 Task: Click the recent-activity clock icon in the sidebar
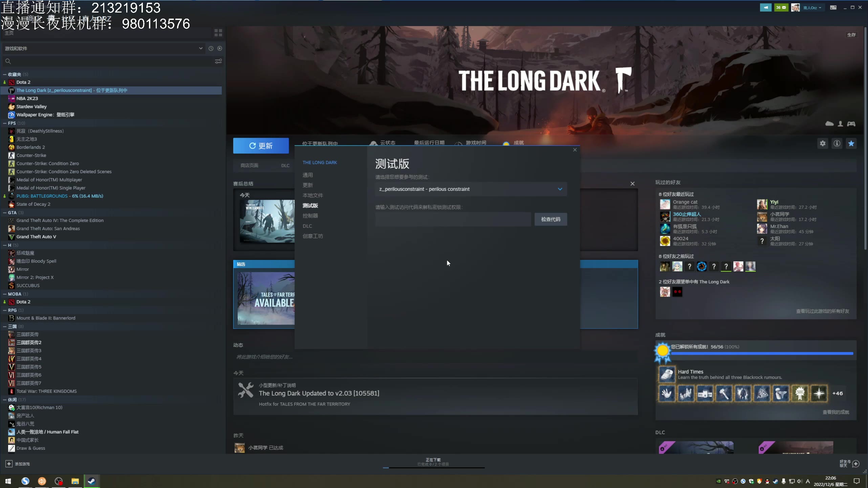(x=211, y=48)
